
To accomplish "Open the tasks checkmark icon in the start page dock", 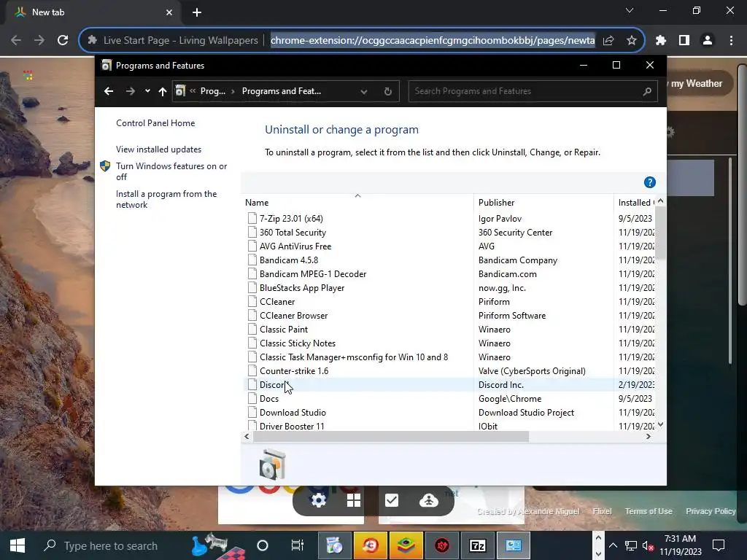I will click(392, 500).
